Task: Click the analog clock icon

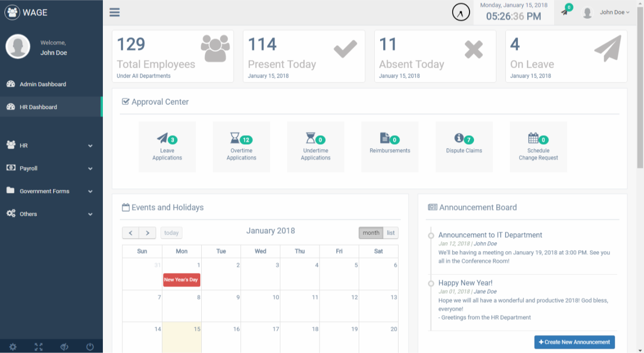Action: click(461, 12)
